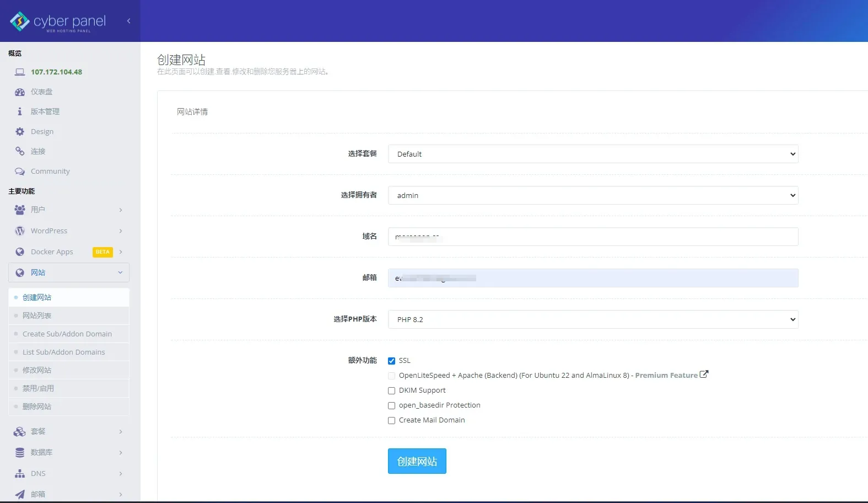Open the WordPress logo icon in sidebar
The height and width of the screenshot is (503, 868).
click(20, 231)
